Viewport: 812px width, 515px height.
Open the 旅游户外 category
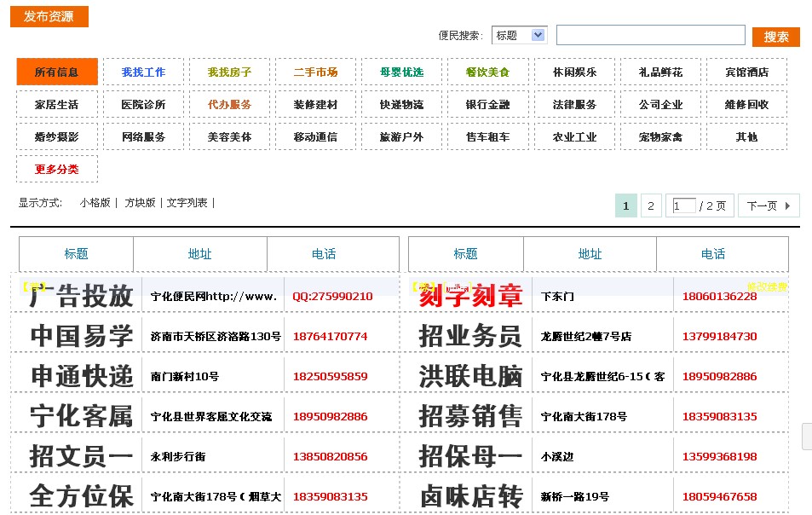pyautogui.click(x=401, y=136)
